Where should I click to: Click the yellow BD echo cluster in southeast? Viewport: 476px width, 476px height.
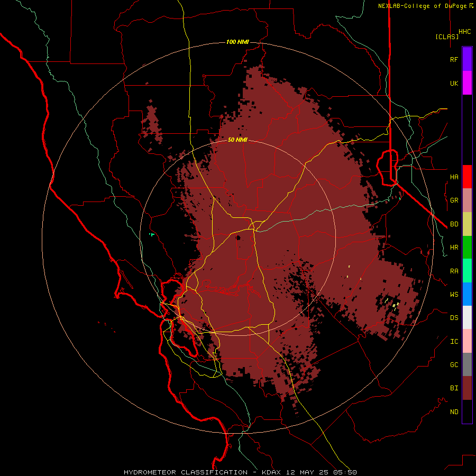click(x=392, y=304)
